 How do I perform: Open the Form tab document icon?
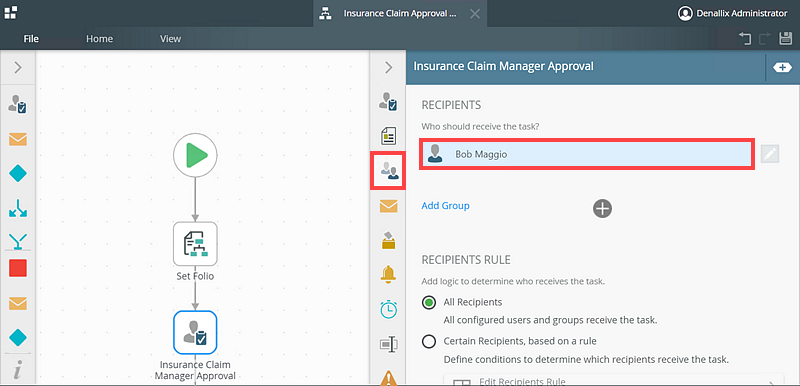click(388, 136)
